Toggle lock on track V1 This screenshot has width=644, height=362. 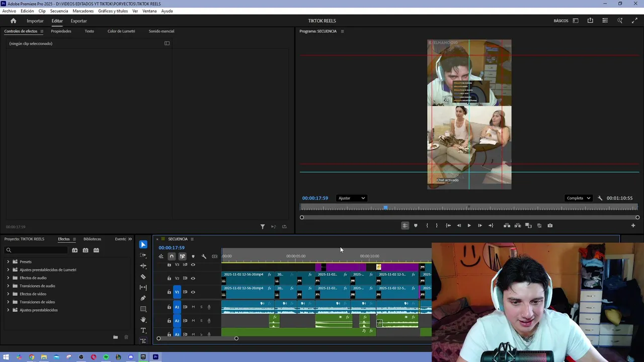point(169,292)
